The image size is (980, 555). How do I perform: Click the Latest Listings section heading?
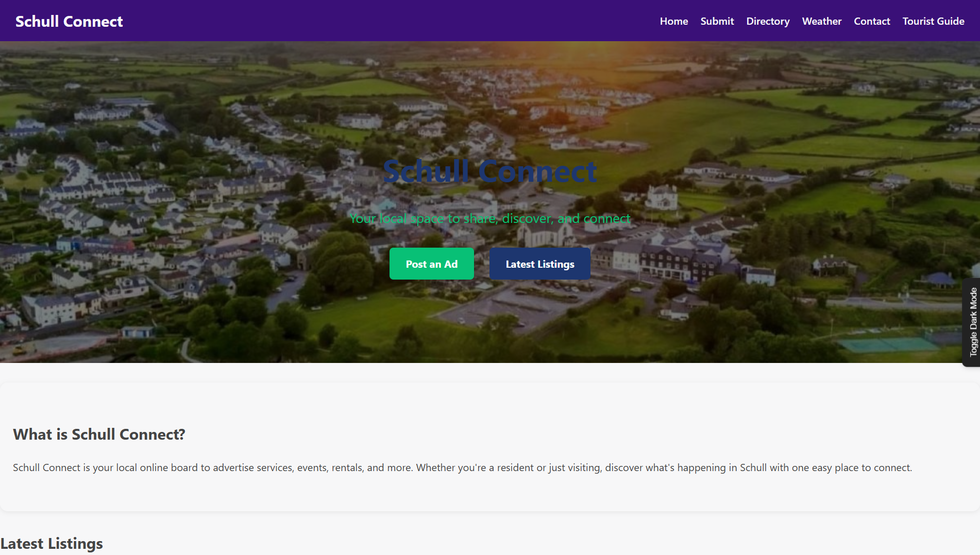click(x=52, y=544)
